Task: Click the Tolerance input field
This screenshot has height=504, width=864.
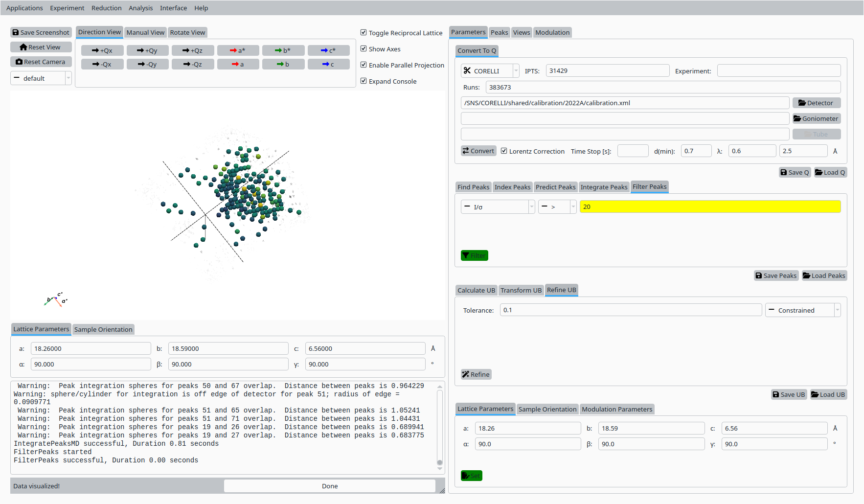Action: [630, 310]
